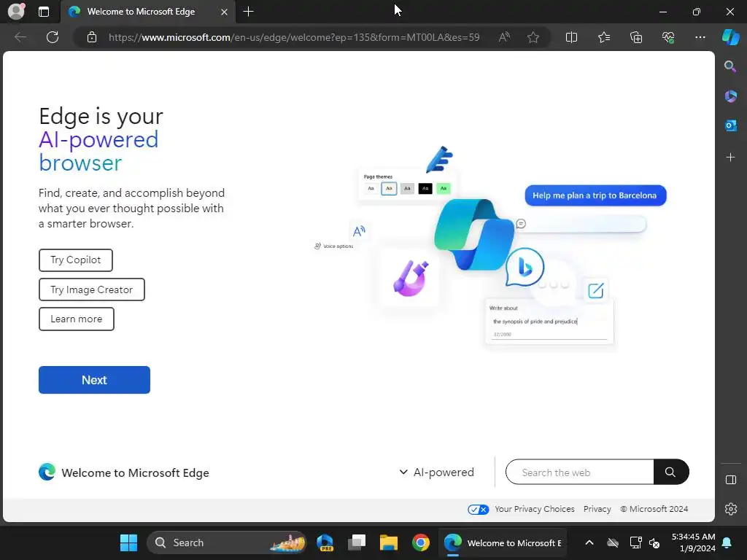Click Try Image Creator button
The image size is (747, 560).
click(91, 289)
